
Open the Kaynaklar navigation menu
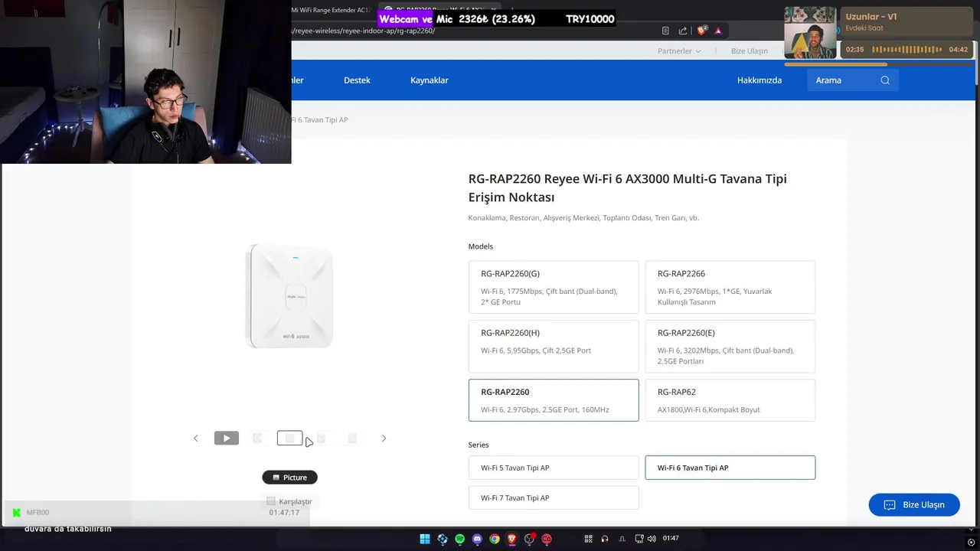coord(430,80)
